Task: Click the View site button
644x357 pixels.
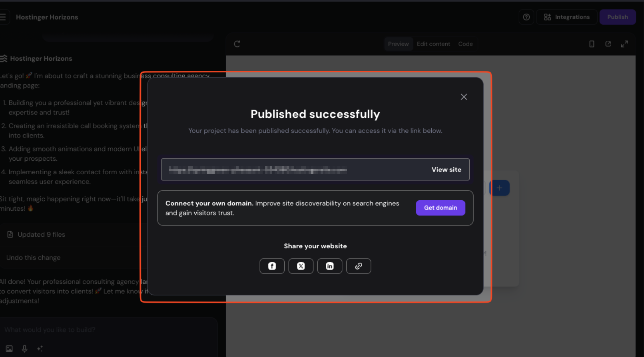Action: (446, 170)
